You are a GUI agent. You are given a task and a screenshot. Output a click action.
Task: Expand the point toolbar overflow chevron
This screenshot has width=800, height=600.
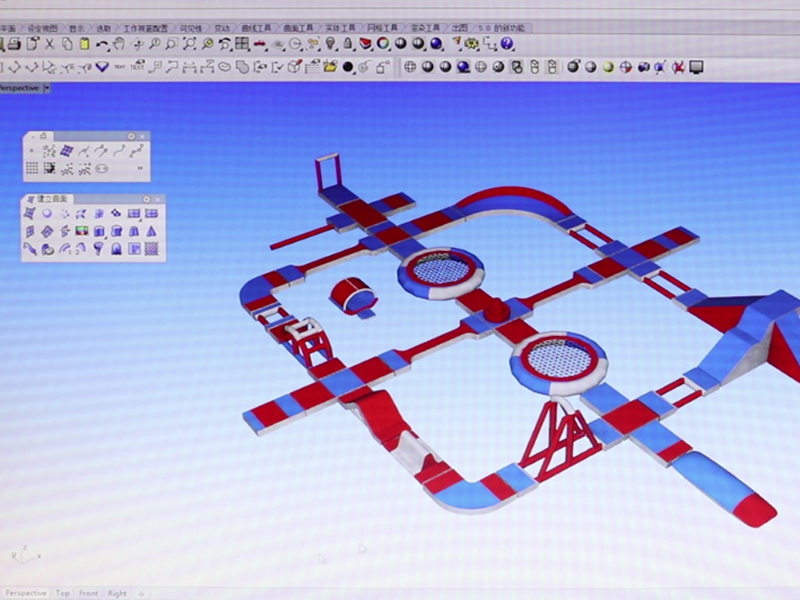139,168
